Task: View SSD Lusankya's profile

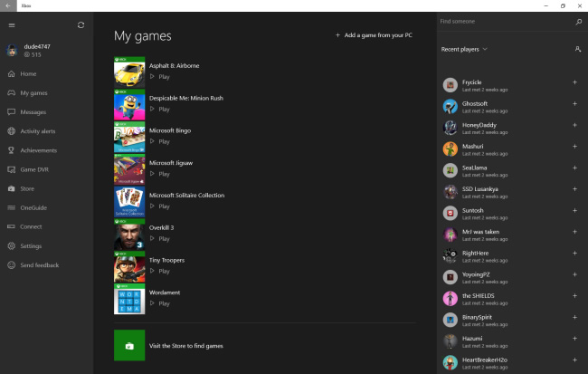Action: 512,192
